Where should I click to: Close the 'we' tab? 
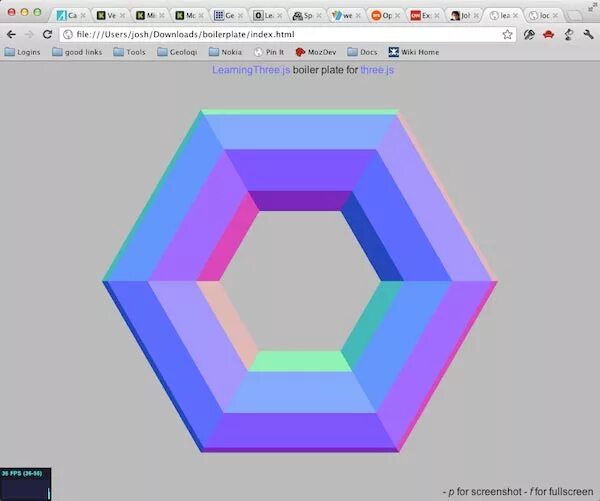coord(358,15)
